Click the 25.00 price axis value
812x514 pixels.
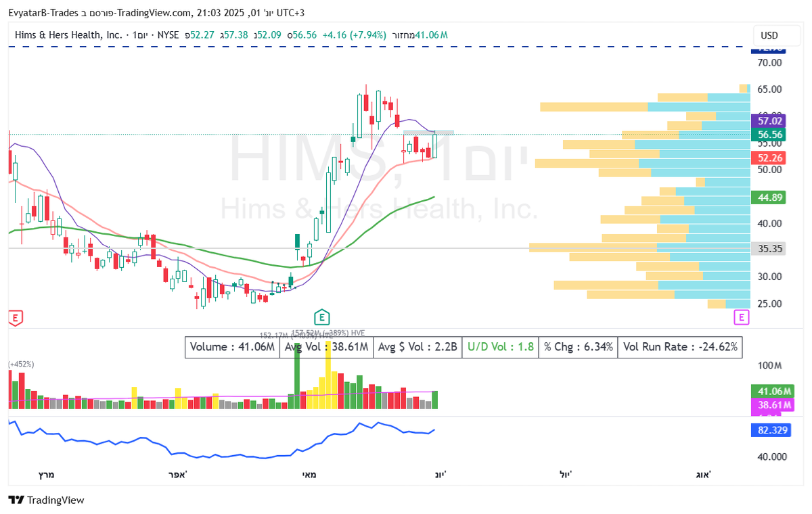pyautogui.click(x=770, y=304)
